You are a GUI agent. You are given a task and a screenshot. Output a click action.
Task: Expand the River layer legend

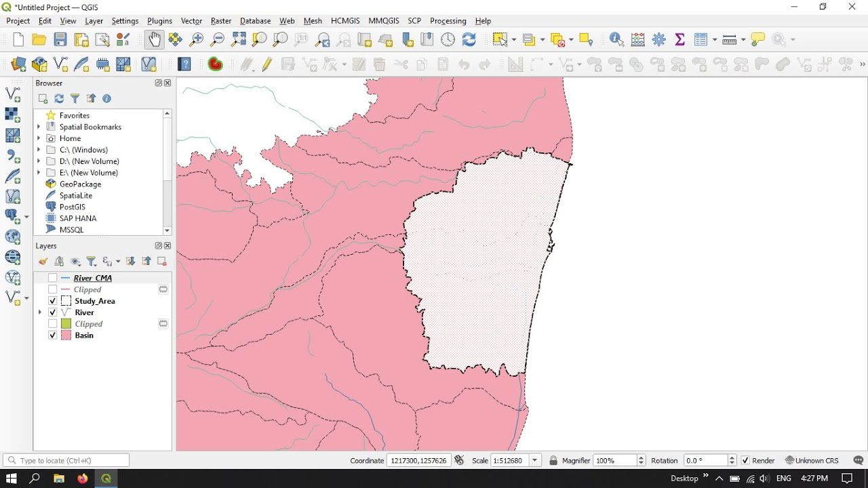39,312
